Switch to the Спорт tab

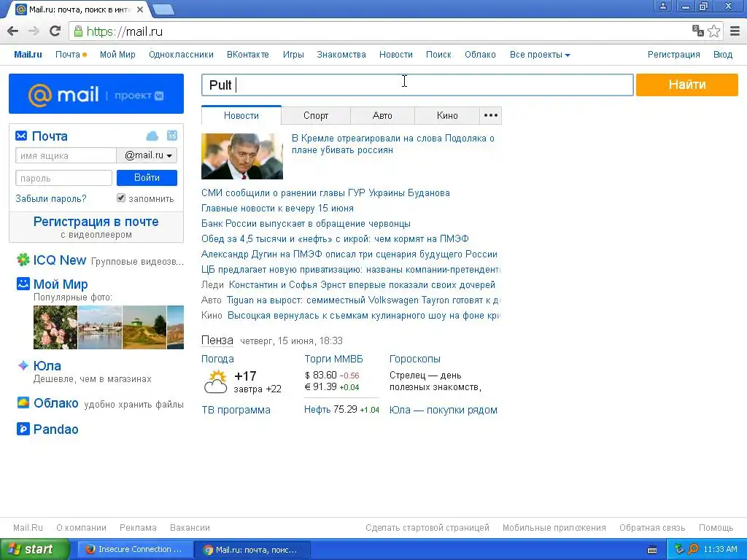pos(316,116)
